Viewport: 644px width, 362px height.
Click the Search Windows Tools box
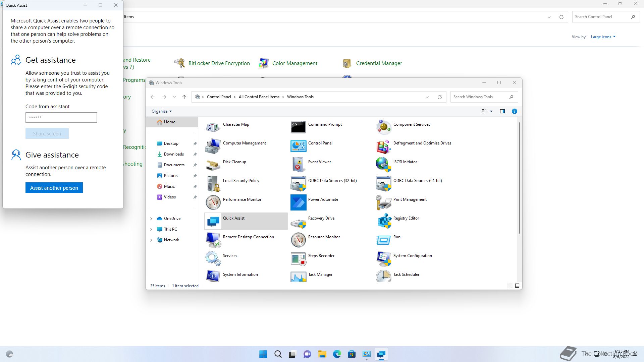484,97
